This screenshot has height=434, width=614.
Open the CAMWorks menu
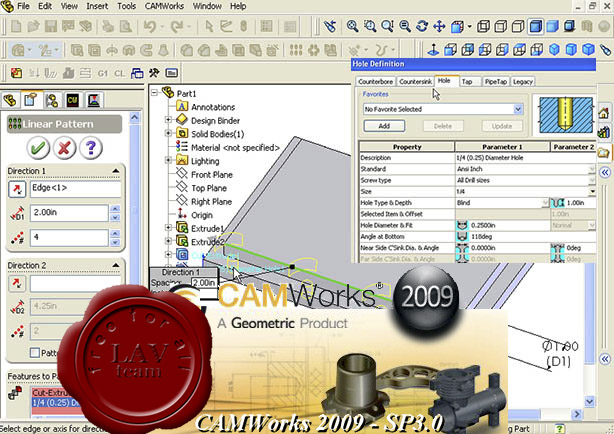[164, 6]
